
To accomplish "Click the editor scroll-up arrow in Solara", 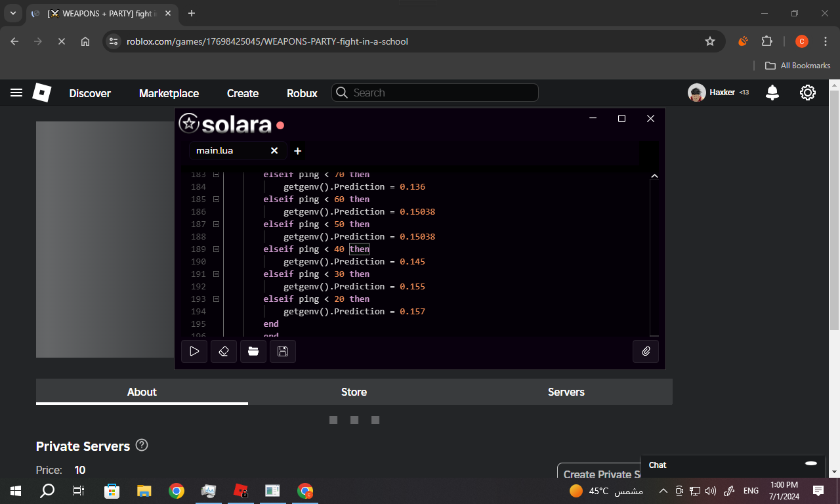I will (654, 176).
